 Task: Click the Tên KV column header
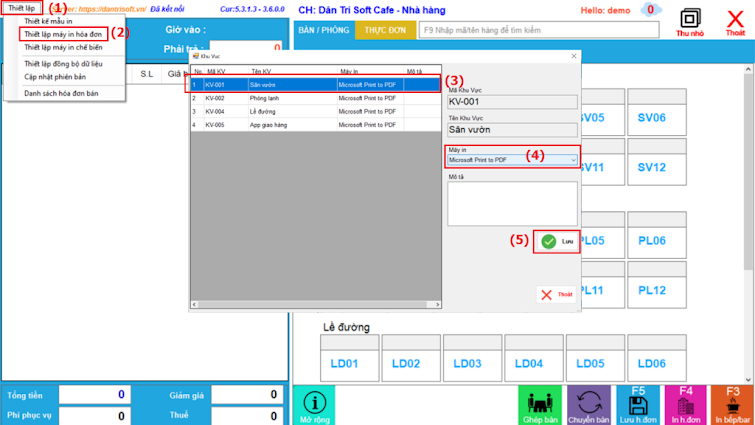tap(292, 71)
